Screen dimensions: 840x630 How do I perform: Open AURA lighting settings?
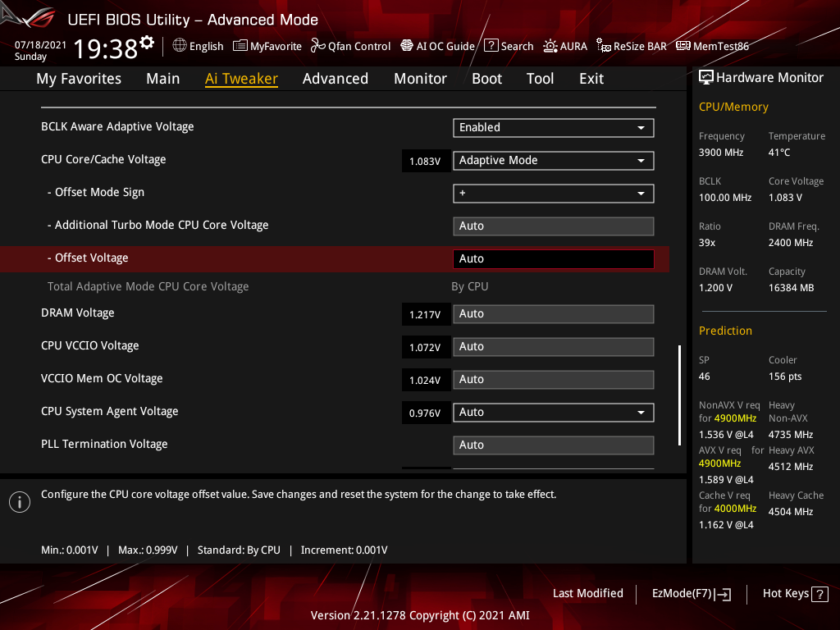click(565, 46)
